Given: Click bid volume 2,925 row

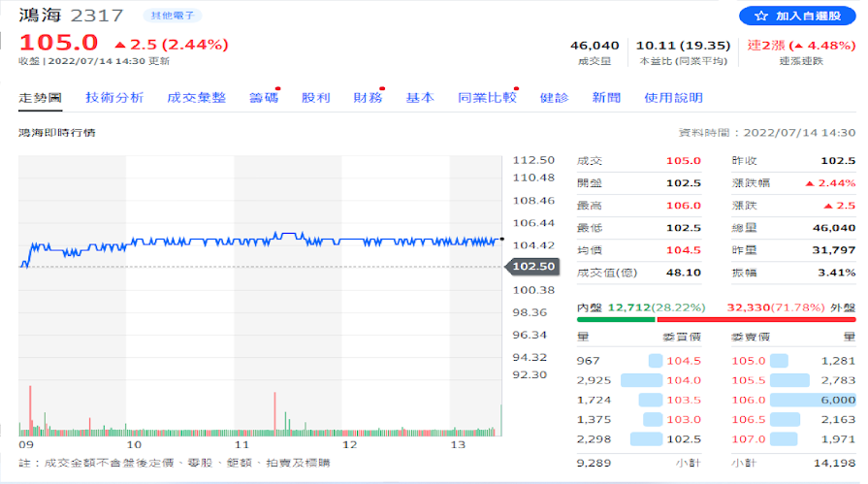Looking at the screenshot, I should 639,380.
